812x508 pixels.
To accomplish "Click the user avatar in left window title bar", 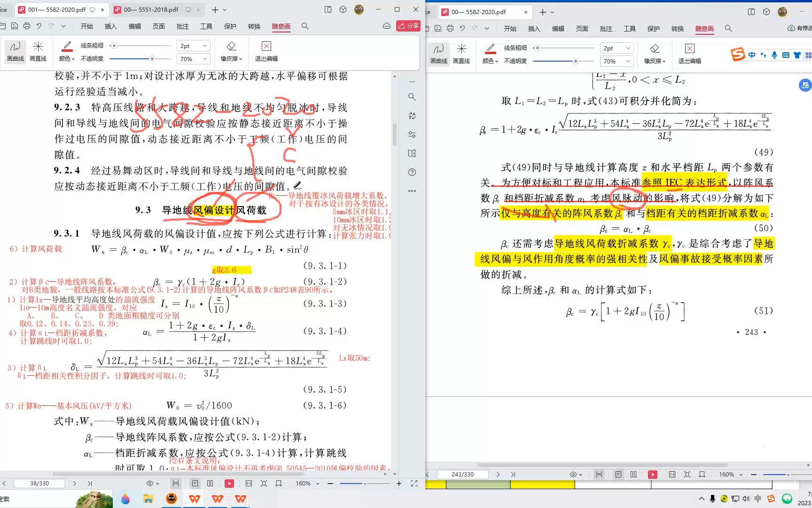I will tap(359, 9).
